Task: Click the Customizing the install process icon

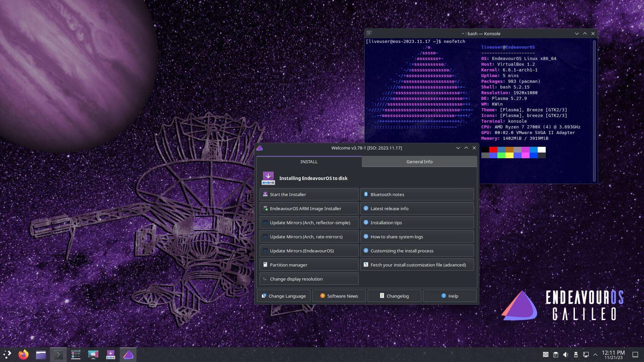Action: coord(366,251)
